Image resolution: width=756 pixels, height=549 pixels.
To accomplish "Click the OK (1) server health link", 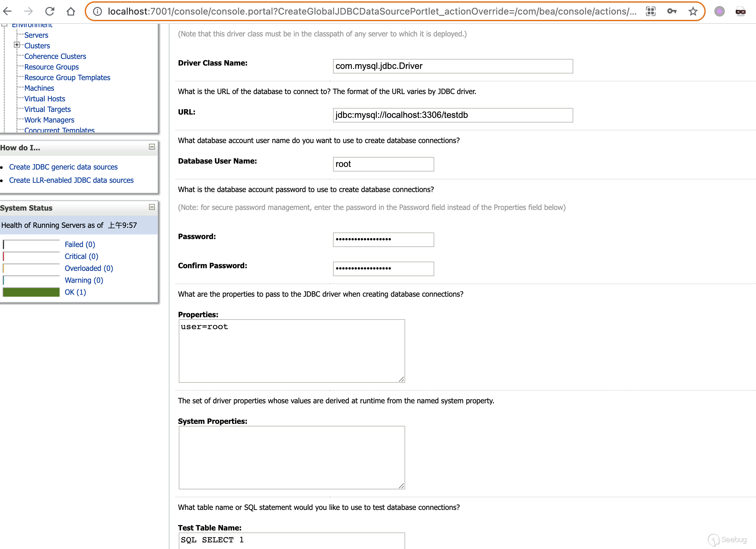I will (75, 292).
